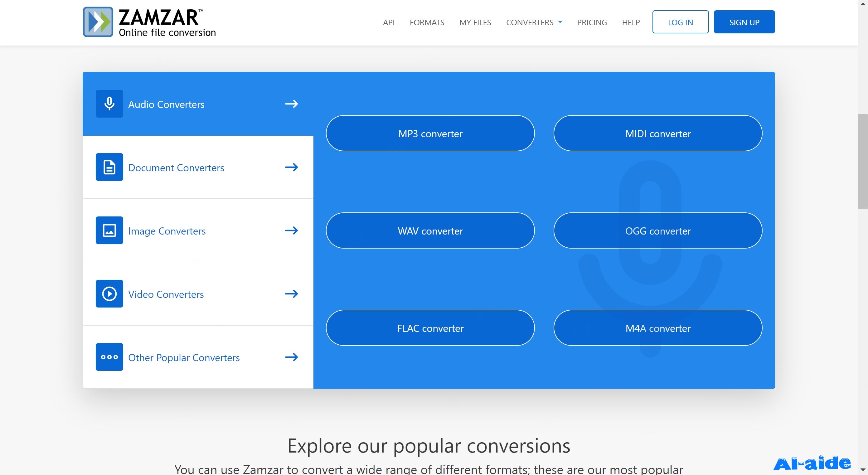Click the microphone icon for Audio Converters

[x=109, y=104]
